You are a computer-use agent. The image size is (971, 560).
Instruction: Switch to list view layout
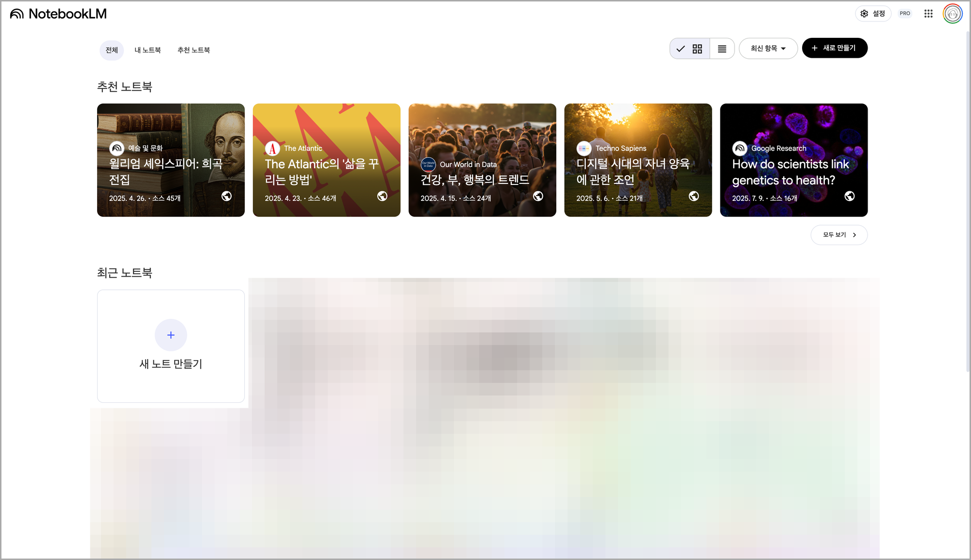[722, 49]
